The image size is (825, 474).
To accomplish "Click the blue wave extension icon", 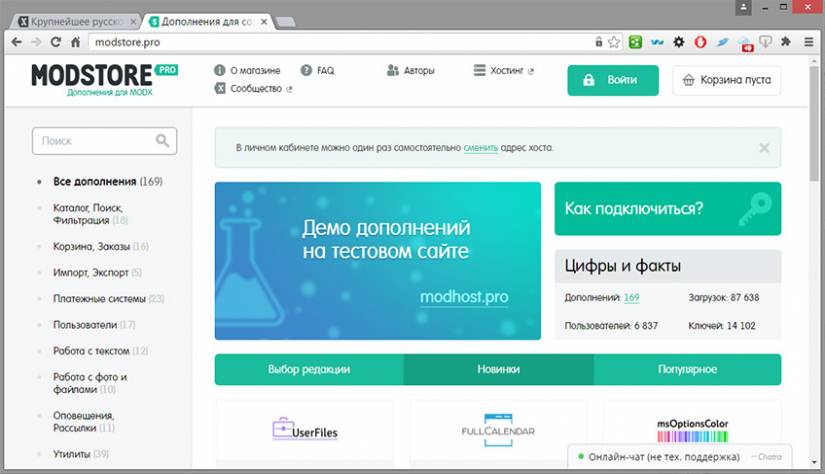I will [657, 42].
